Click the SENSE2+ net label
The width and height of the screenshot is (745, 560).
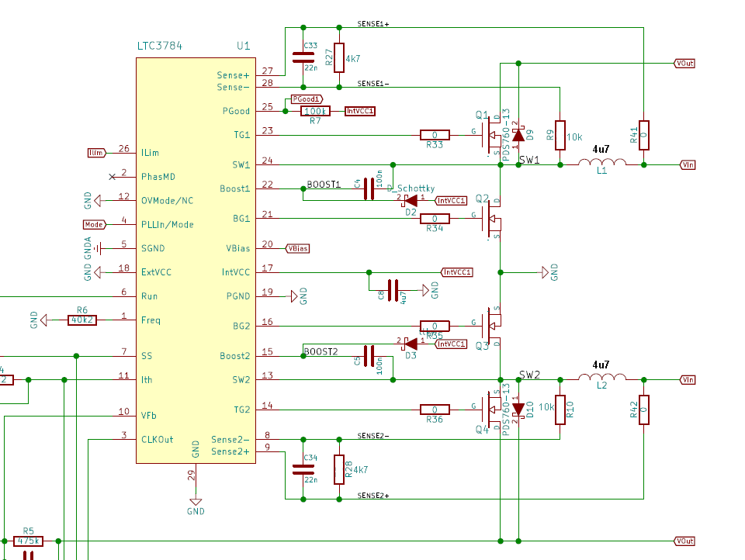pos(373,496)
